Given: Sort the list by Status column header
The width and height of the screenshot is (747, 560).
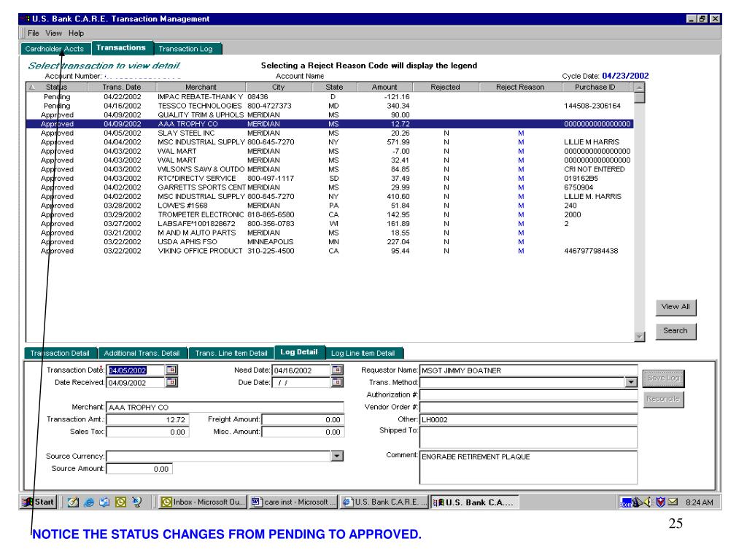Looking at the screenshot, I should pos(57,87).
